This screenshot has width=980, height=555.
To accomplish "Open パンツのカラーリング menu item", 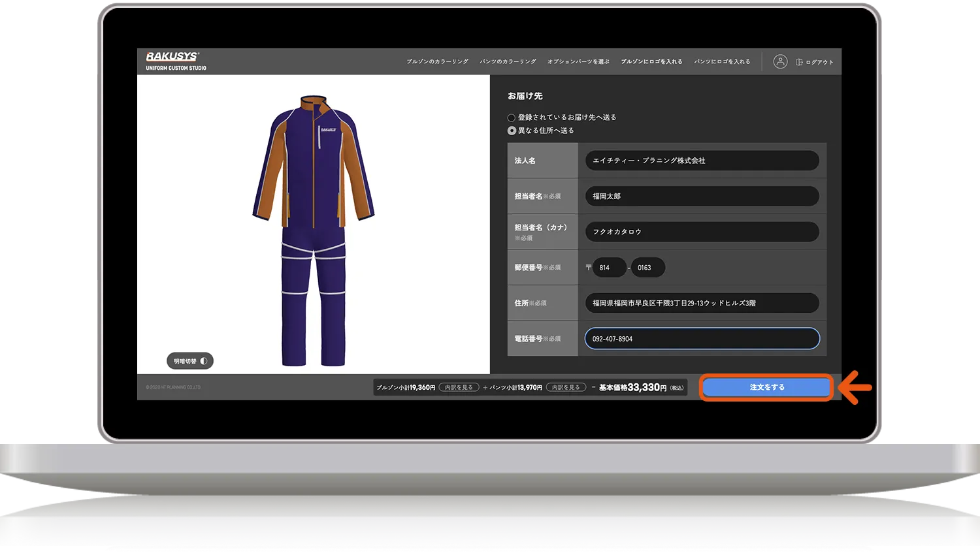I will point(508,61).
